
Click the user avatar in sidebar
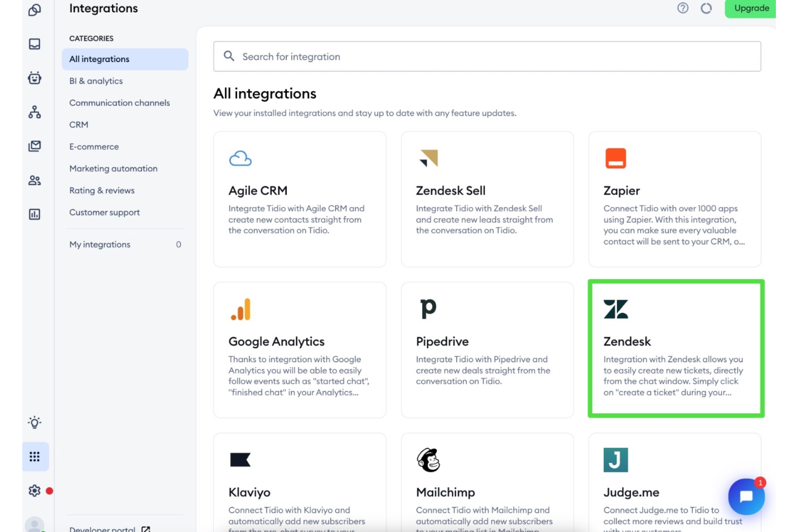click(x=35, y=525)
